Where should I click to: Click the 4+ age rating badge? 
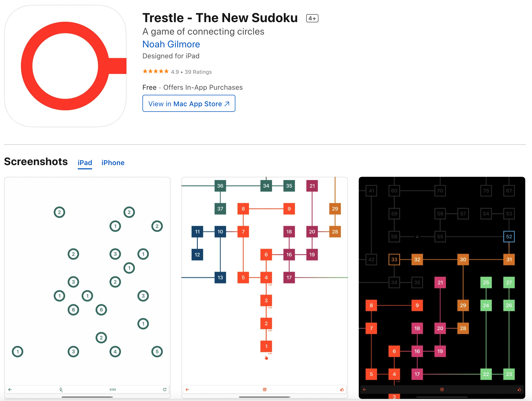point(312,18)
